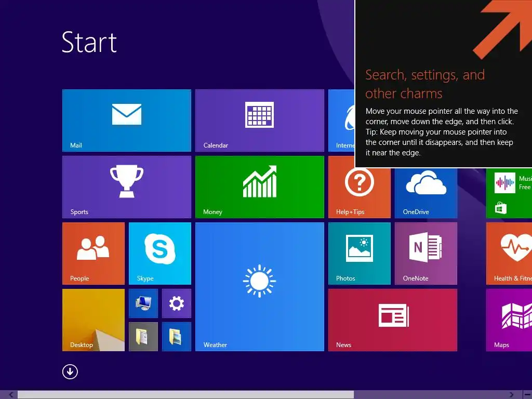Screen dimensions: 532x399
Task: Open the Help+Tips tile
Action: (x=360, y=193)
